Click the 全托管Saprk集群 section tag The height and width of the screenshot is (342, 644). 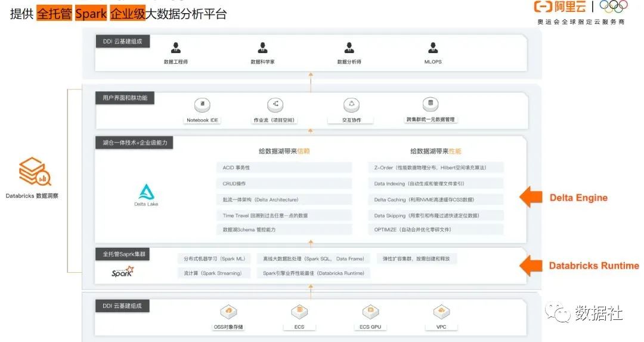(x=123, y=254)
